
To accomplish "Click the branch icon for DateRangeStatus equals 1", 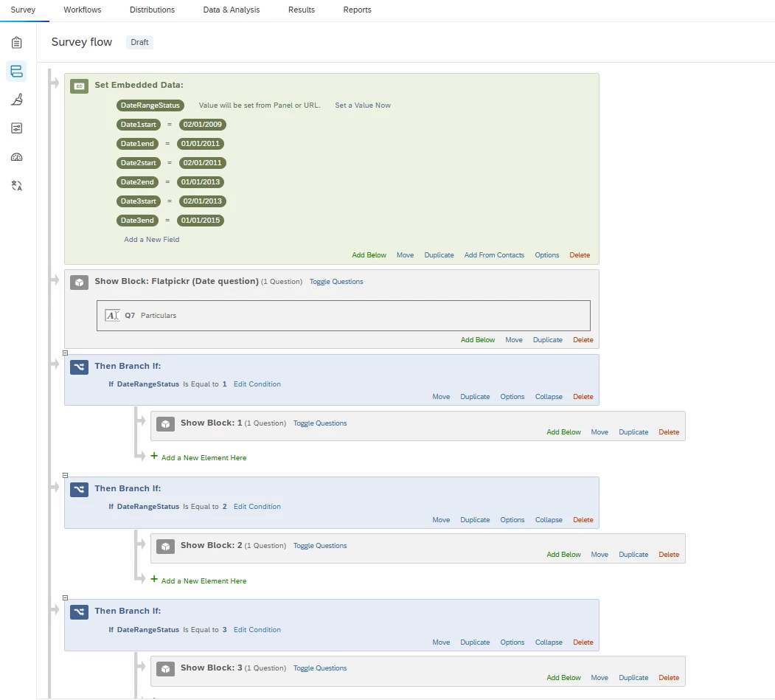I will pyautogui.click(x=79, y=367).
